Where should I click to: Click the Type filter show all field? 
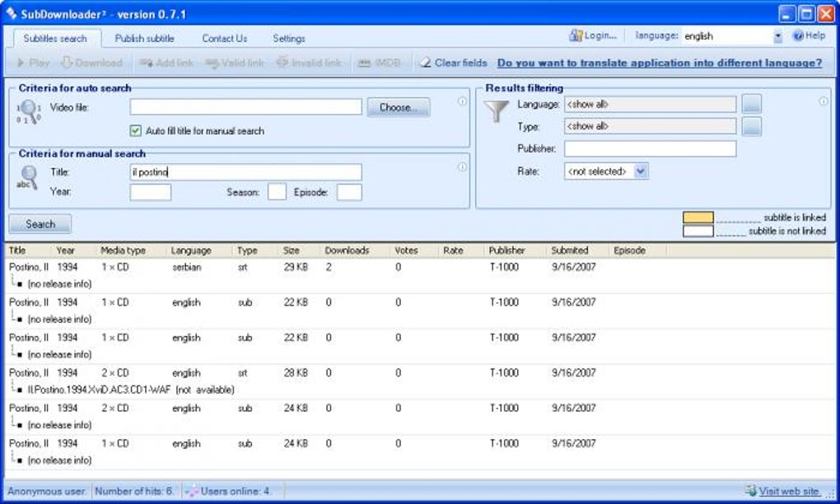651,126
